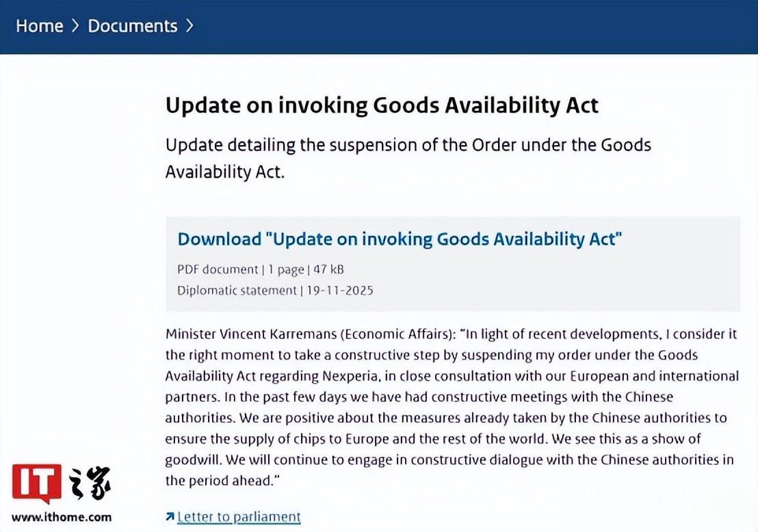The width and height of the screenshot is (758, 532).
Task: Download the "Update on invoking Goods Availability Act" PDF
Action: coord(400,239)
